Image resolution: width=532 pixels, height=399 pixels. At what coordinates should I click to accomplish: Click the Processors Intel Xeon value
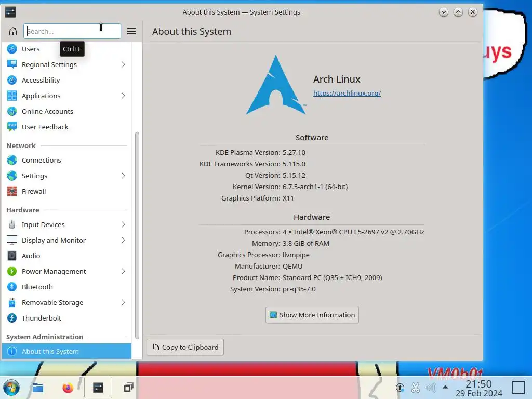coord(353,232)
